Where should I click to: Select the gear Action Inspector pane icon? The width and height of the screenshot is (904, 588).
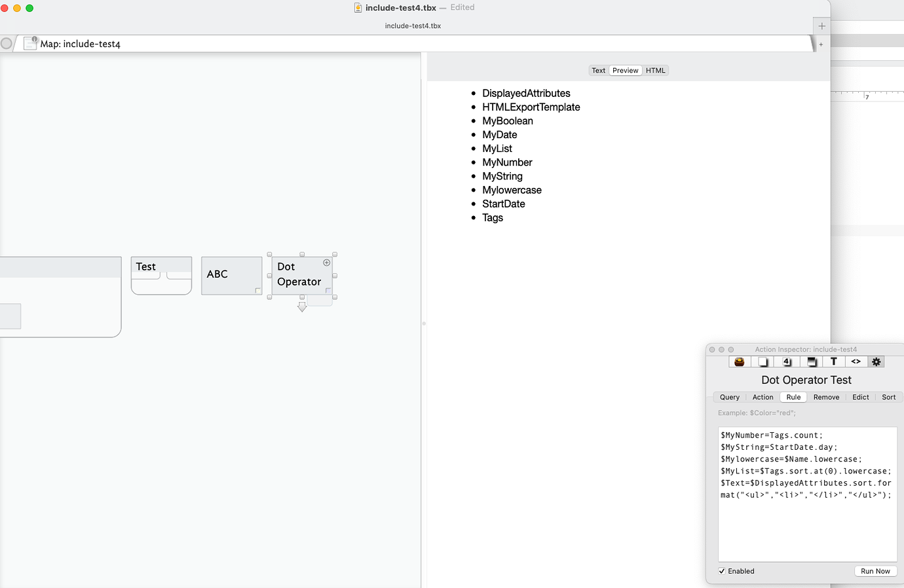(x=876, y=361)
